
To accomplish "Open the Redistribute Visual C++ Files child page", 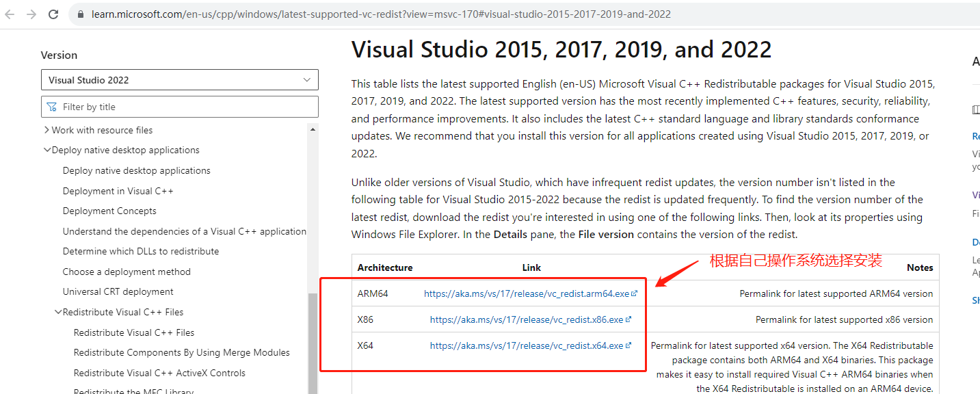I will click(x=134, y=332).
